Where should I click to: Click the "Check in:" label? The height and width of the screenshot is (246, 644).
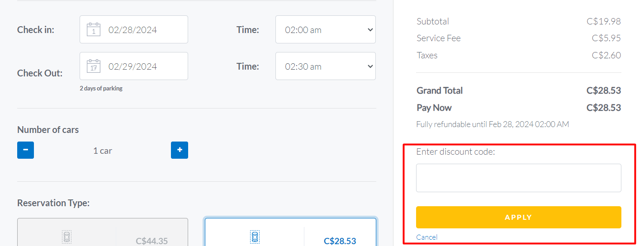click(x=36, y=30)
